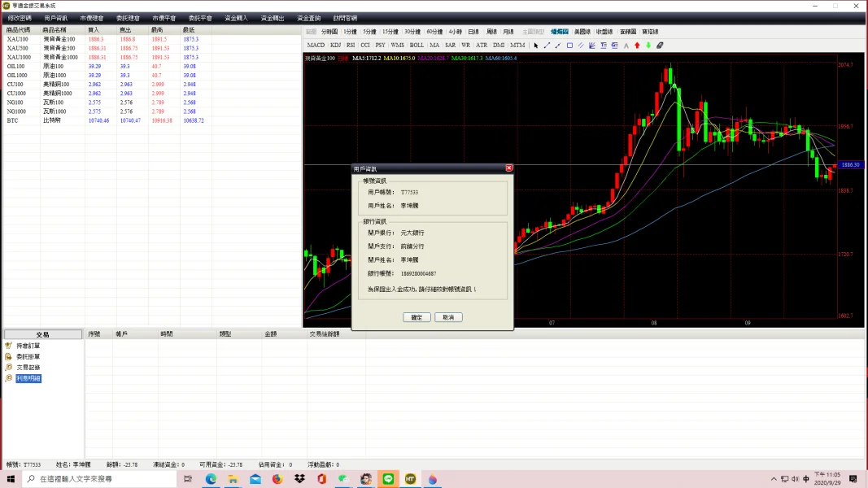
Task: Select the arrow cursor drawing tool
Action: tap(536, 46)
